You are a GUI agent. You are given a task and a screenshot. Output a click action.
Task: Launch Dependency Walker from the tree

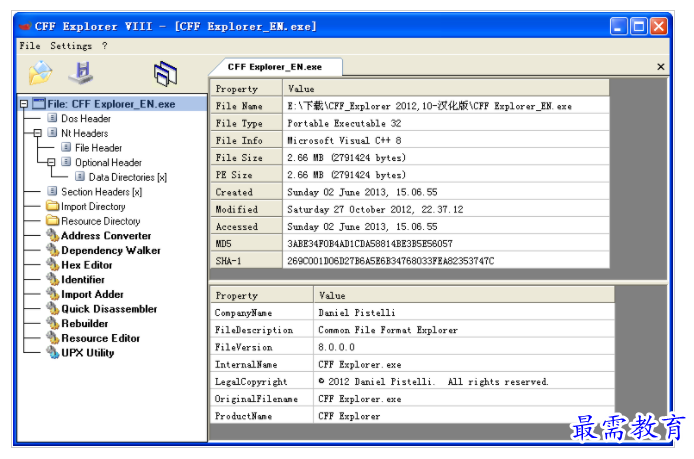(x=111, y=250)
